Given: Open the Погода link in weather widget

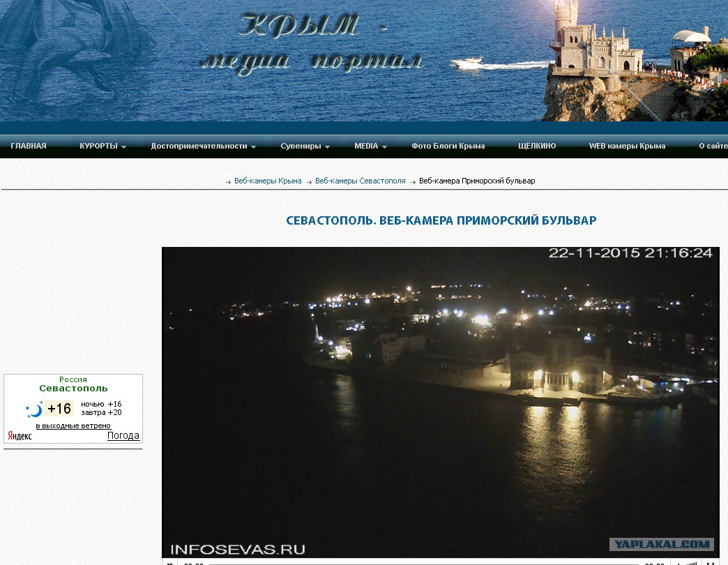Looking at the screenshot, I should click(123, 436).
